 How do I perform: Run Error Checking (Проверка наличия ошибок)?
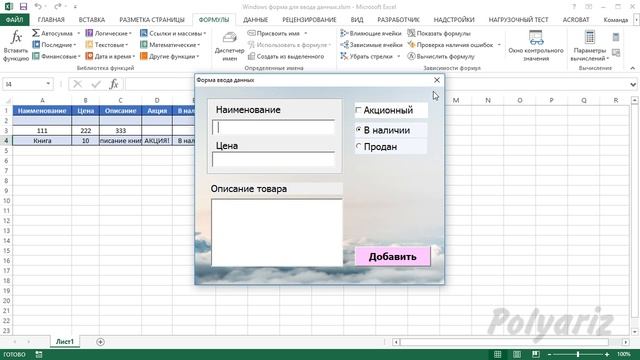click(x=450, y=44)
